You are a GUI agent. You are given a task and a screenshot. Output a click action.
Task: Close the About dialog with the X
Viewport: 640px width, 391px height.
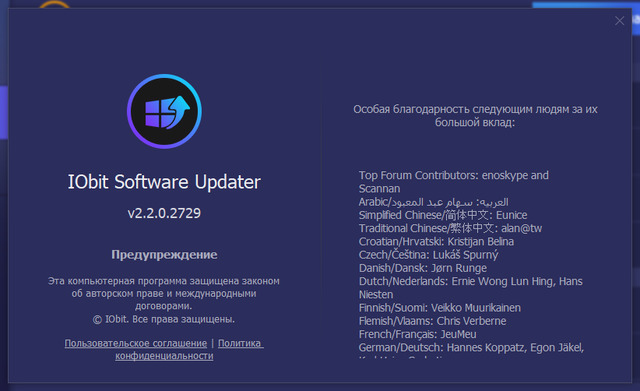pyautogui.click(x=619, y=21)
